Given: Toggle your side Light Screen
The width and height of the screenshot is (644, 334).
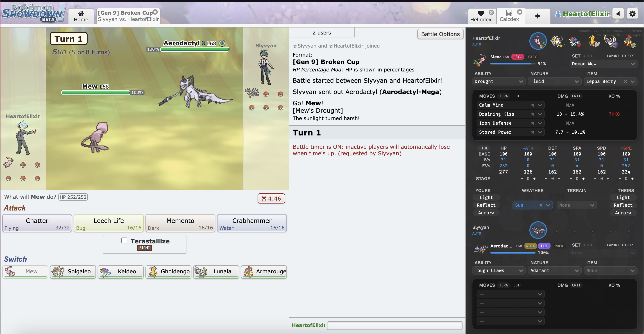Looking at the screenshot, I should tap(486, 197).
